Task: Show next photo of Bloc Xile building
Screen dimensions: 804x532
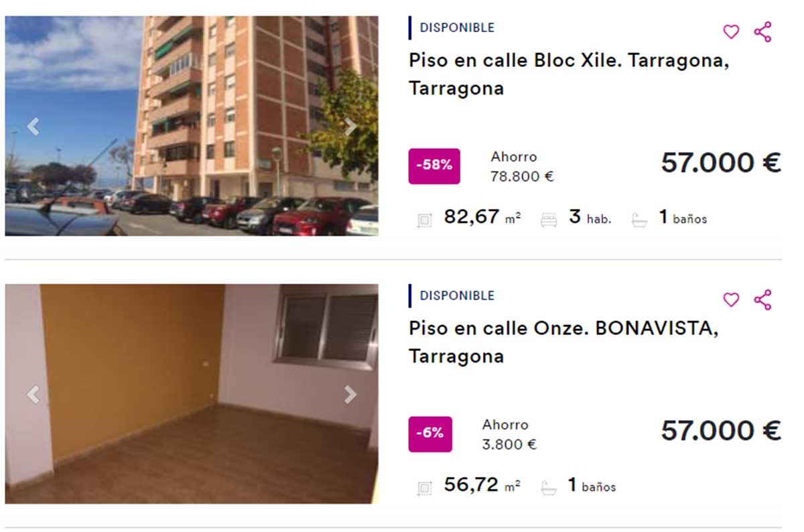Action: tap(350, 127)
